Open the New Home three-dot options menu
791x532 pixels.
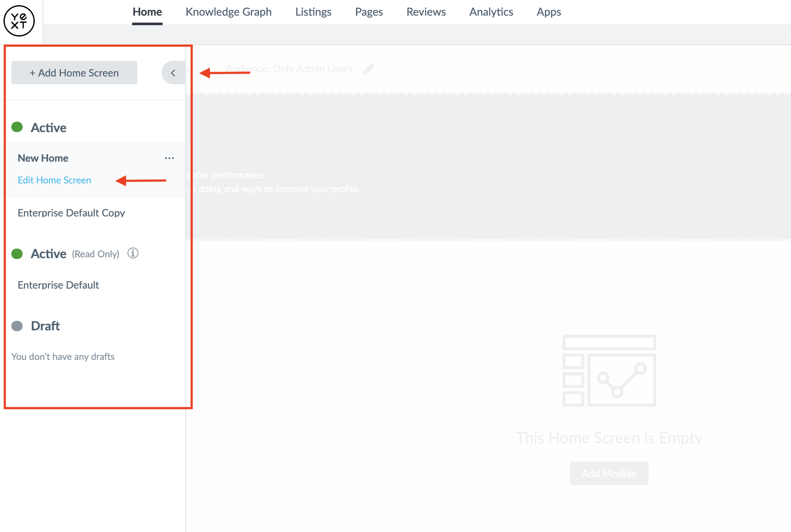tap(169, 158)
